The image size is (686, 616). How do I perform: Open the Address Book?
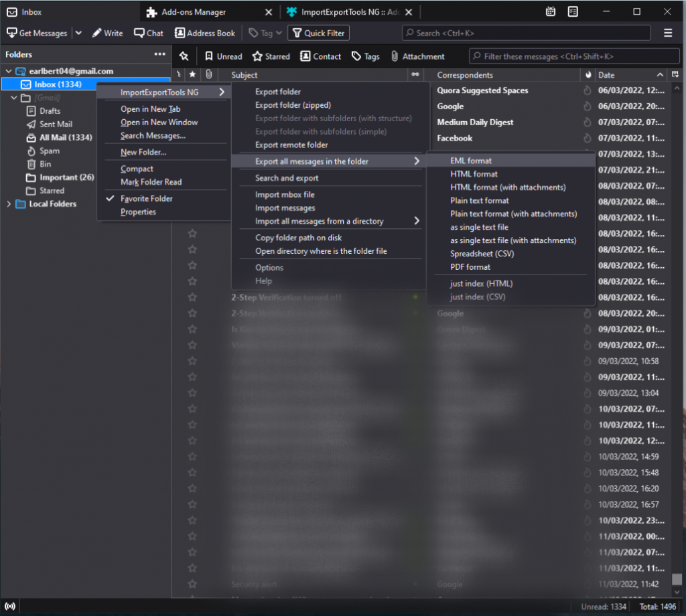205,33
